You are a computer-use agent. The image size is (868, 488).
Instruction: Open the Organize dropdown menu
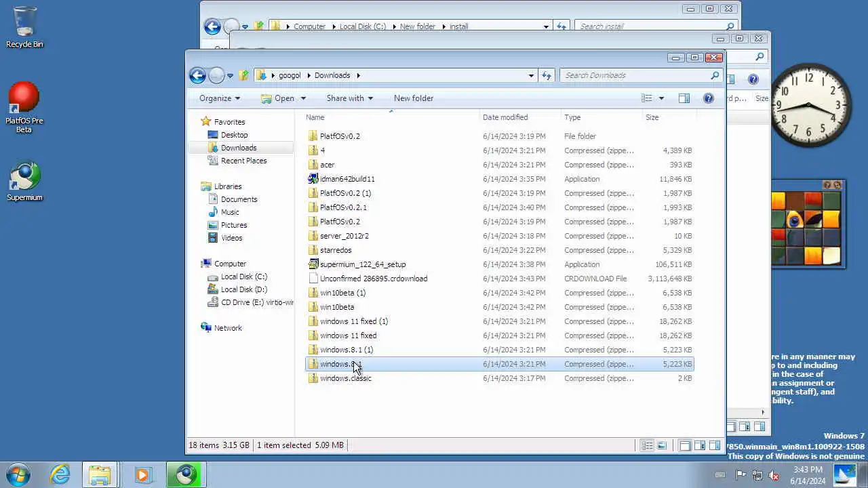[220, 98]
